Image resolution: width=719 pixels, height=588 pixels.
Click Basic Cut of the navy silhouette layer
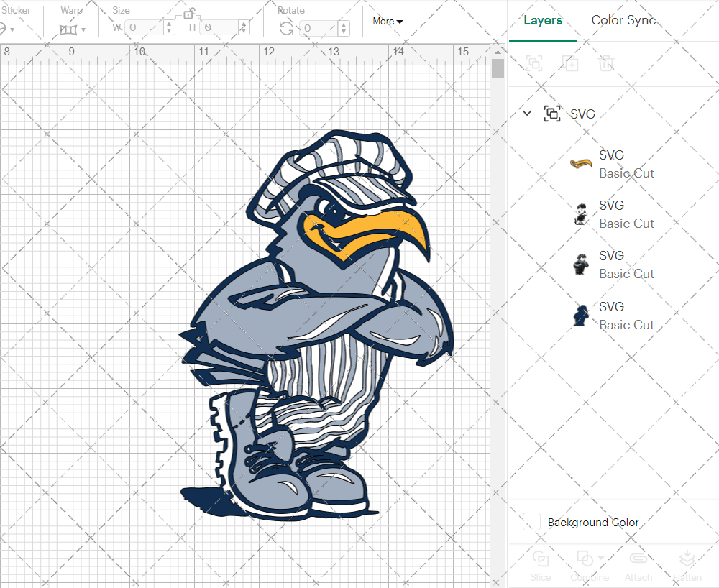pos(627,325)
